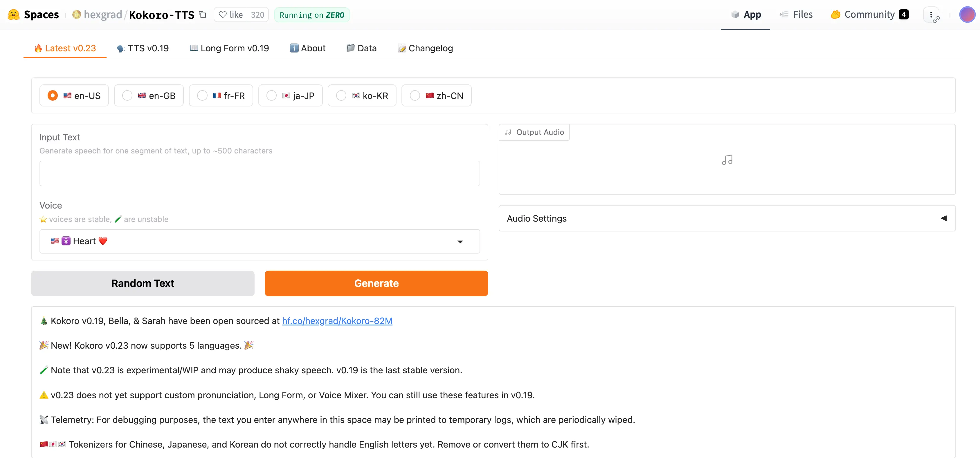980x467 pixels.
Task: Click the musical note icon in output panel
Action: (x=727, y=159)
